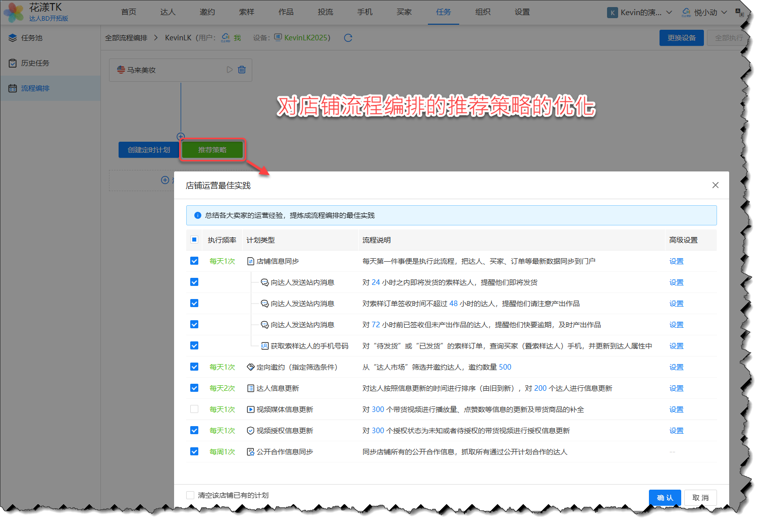Check 清空该店铺已有的计划 option
This screenshot has height=532, width=768.
(x=190, y=495)
